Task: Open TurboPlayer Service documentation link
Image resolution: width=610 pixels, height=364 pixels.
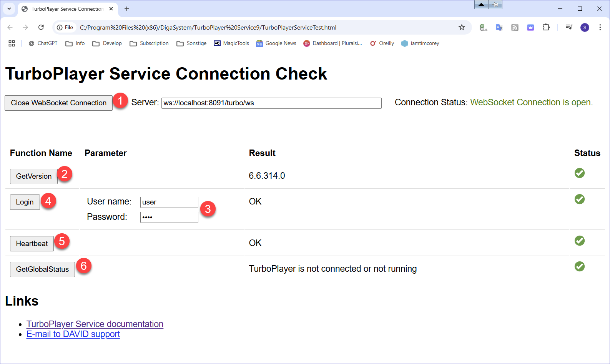Action: coord(95,324)
